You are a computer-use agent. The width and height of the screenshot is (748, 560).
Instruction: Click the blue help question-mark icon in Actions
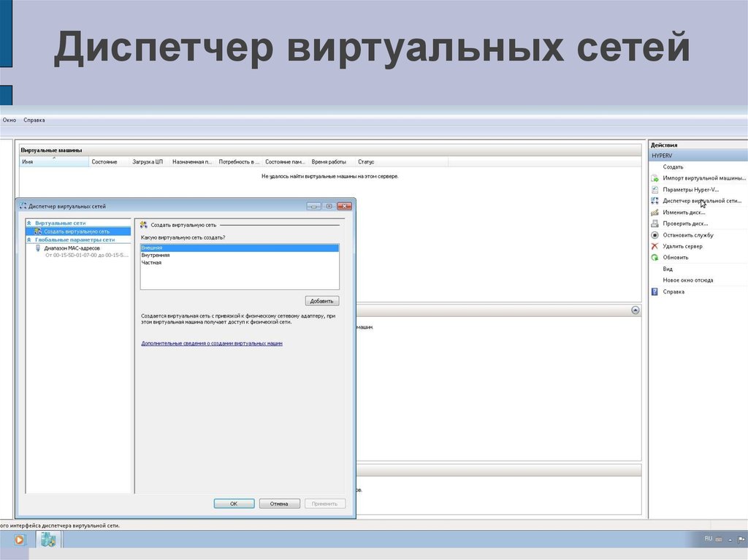point(654,291)
